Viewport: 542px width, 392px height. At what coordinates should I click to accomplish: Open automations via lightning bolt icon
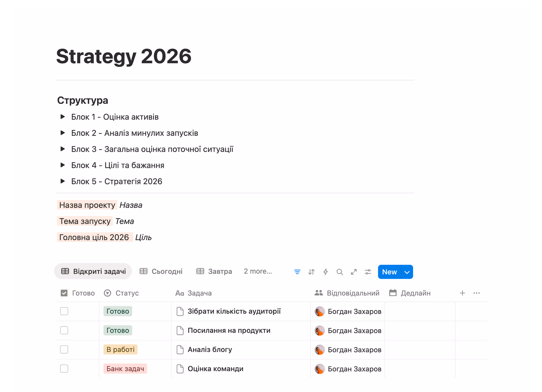point(326,272)
